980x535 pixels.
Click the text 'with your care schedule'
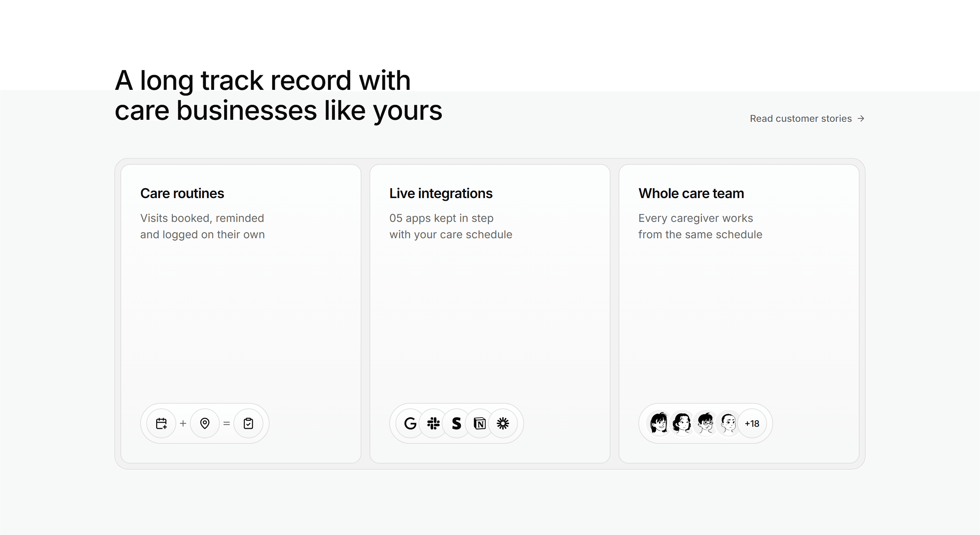coord(451,234)
